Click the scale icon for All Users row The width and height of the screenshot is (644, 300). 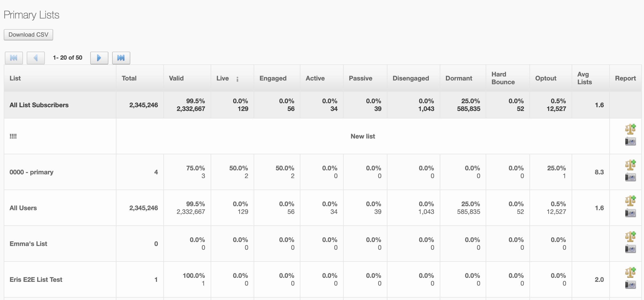pyautogui.click(x=630, y=201)
